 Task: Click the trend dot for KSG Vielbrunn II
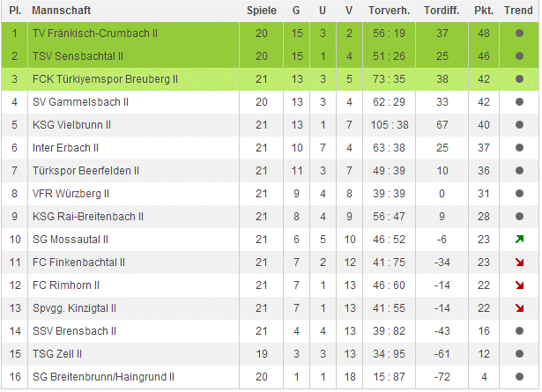point(519,124)
